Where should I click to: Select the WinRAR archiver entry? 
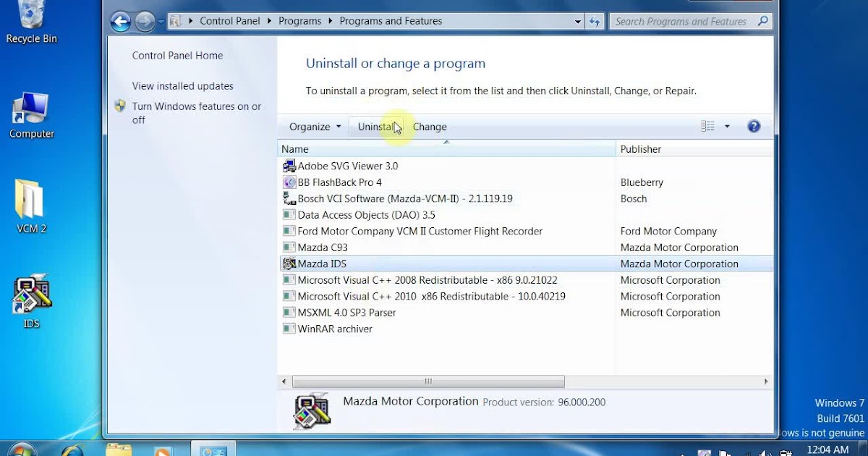coord(335,329)
